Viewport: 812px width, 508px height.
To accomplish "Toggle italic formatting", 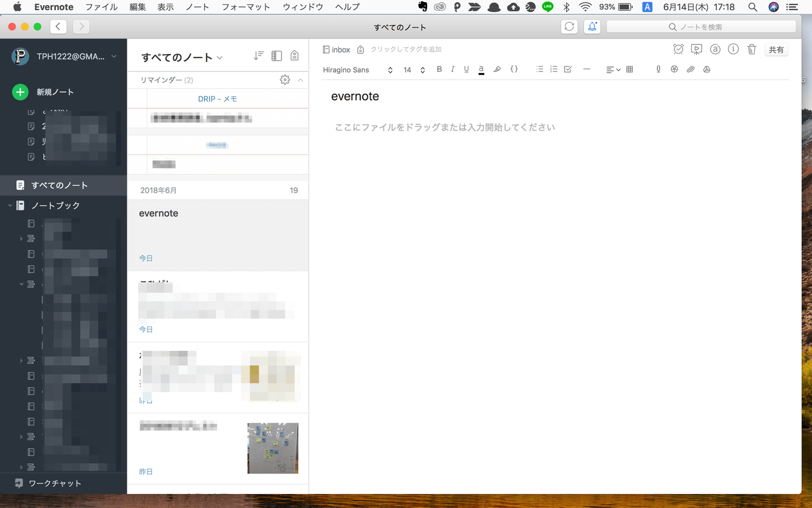I will click(x=453, y=69).
